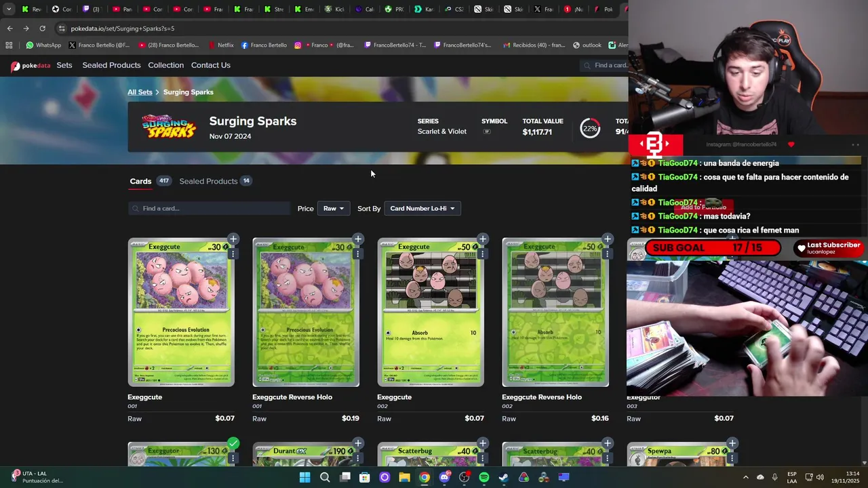Add the Durant ex card with its plus icon
The width and height of the screenshot is (868, 488).
tap(357, 443)
